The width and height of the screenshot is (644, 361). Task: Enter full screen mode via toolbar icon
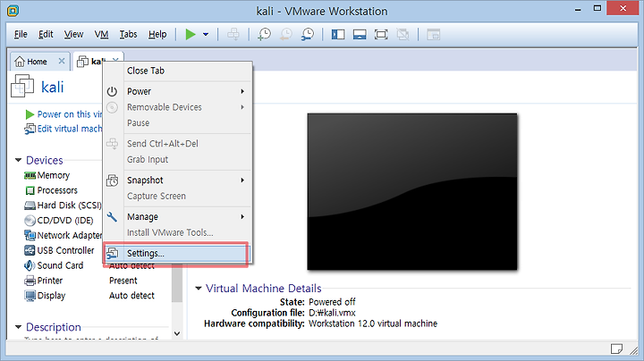tap(381, 35)
